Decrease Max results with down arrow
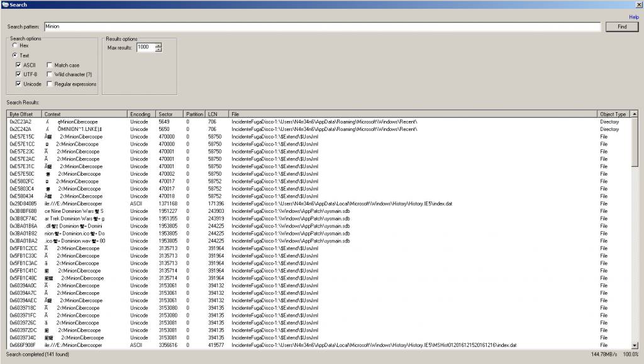 pyautogui.click(x=158, y=50)
